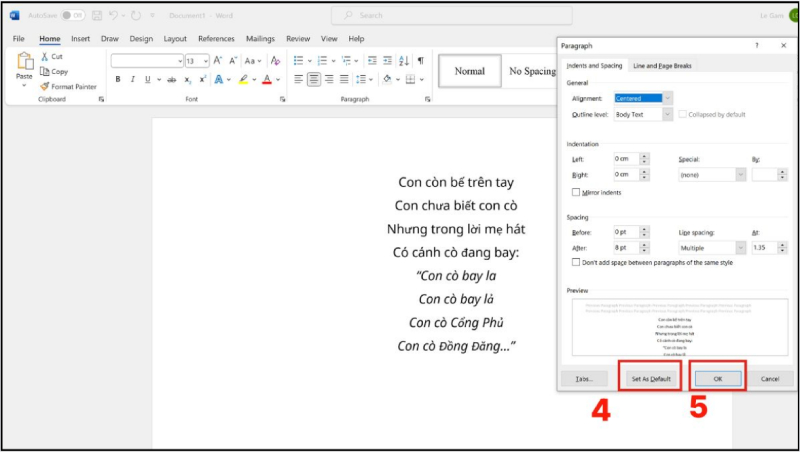This screenshot has height=452, width=800.
Task: Switch to the Layout tab
Action: [x=175, y=39]
